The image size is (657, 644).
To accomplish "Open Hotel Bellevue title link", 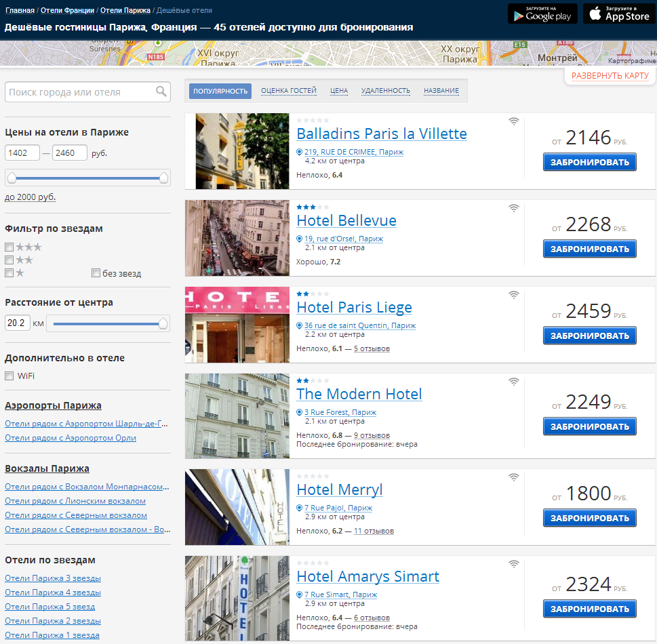I will click(346, 221).
